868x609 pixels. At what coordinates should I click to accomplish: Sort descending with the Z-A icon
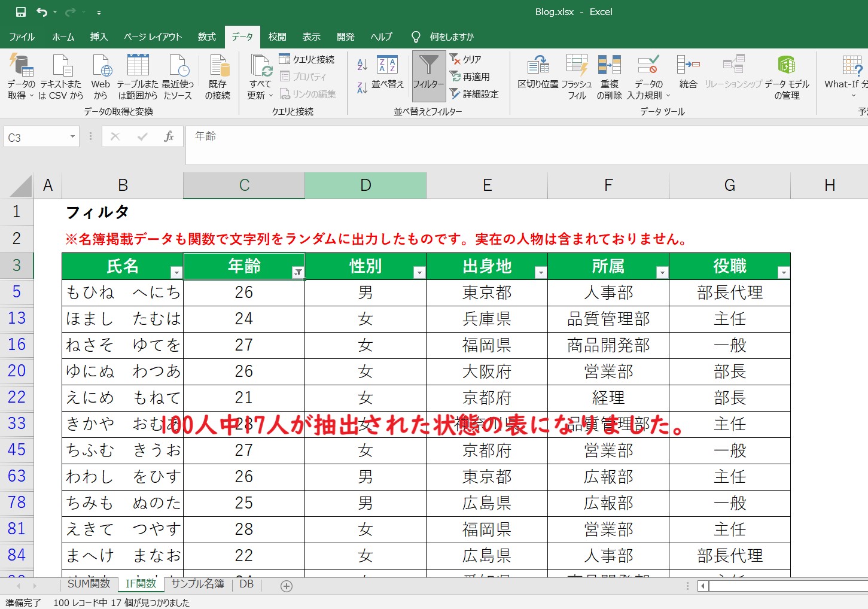[x=362, y=87]
